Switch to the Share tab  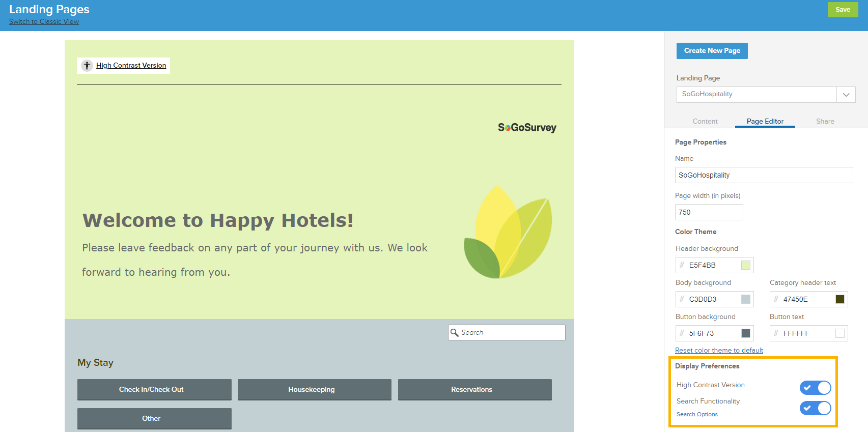point(825,121)
